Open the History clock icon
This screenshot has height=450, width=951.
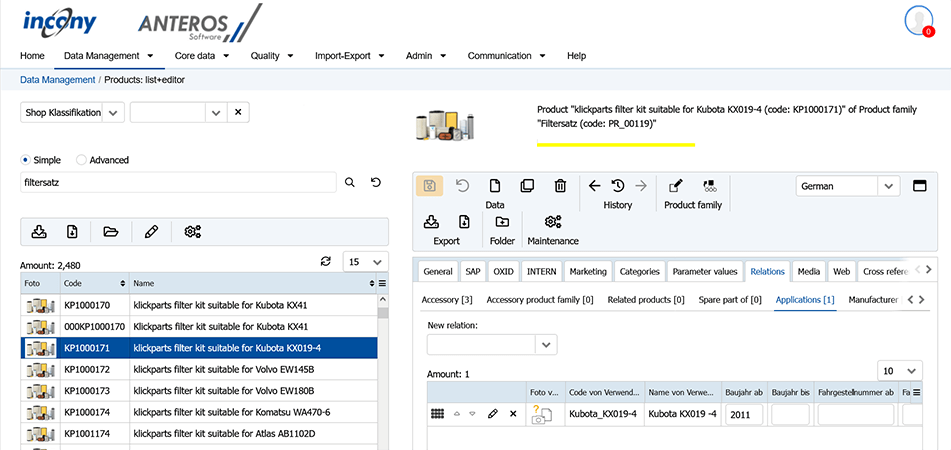(x=617, y=186)
